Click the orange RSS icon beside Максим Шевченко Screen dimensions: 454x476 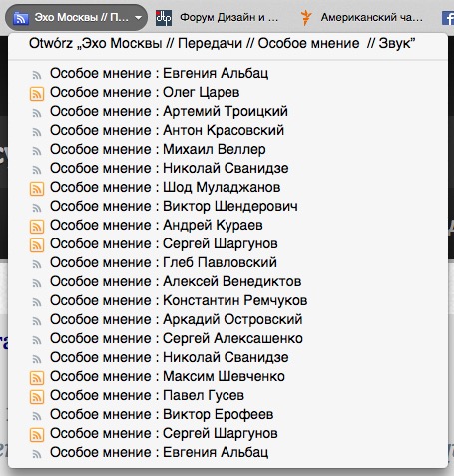pos(37,378)
